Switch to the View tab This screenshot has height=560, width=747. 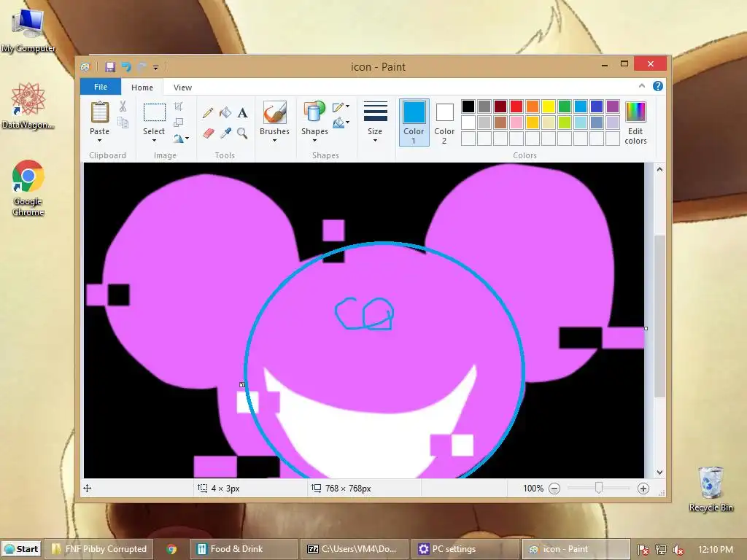click(x=182, y=87)
